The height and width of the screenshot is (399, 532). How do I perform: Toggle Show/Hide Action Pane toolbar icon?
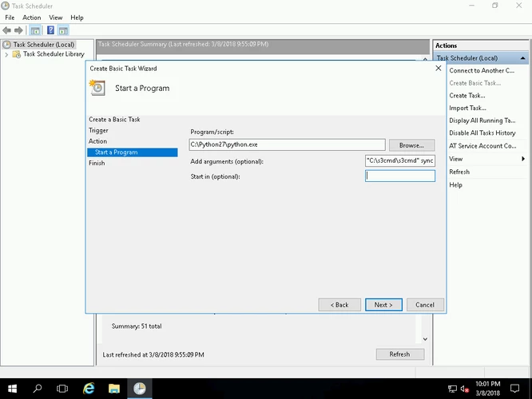click(63, 30)
